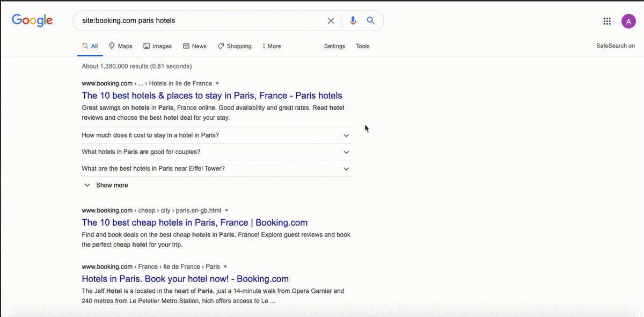Focus the search input field
Image resolution: width=644 pixels, height=317 pixels.
coord(201,20)
